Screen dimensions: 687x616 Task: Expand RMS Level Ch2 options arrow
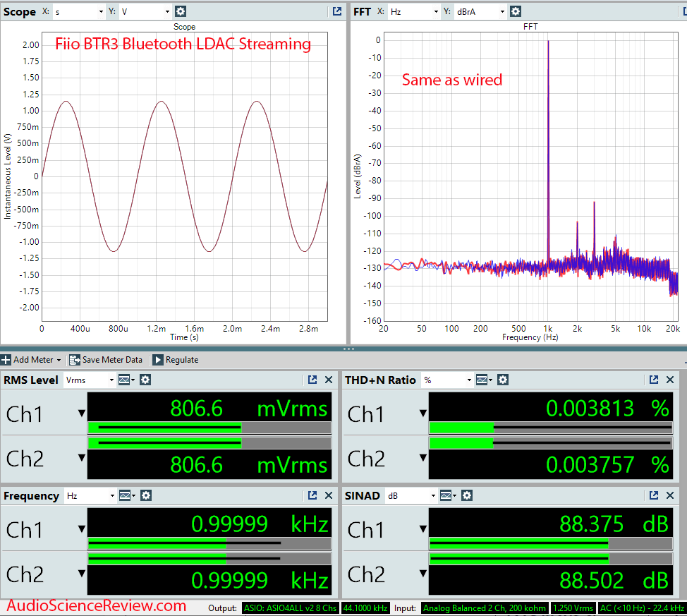point(82,458)
